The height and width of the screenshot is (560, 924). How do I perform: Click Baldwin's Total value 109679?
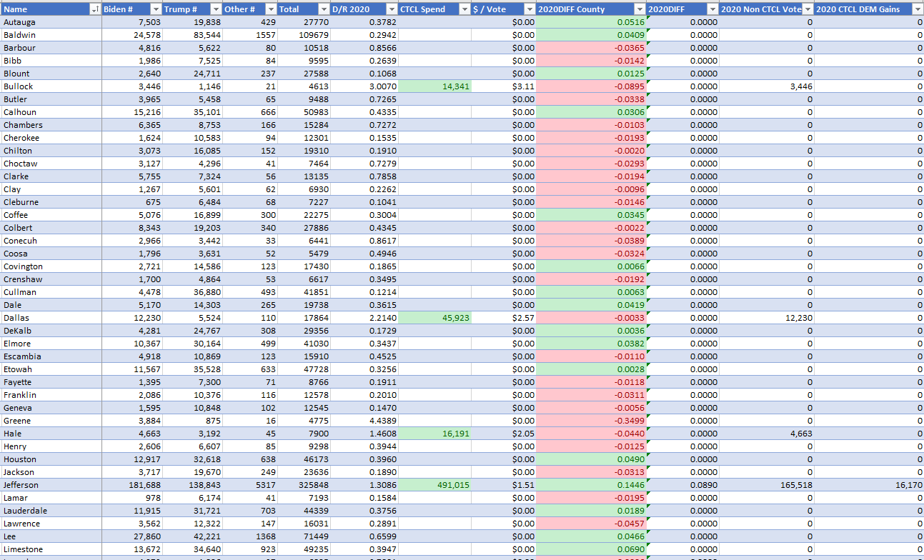[304, 35]
